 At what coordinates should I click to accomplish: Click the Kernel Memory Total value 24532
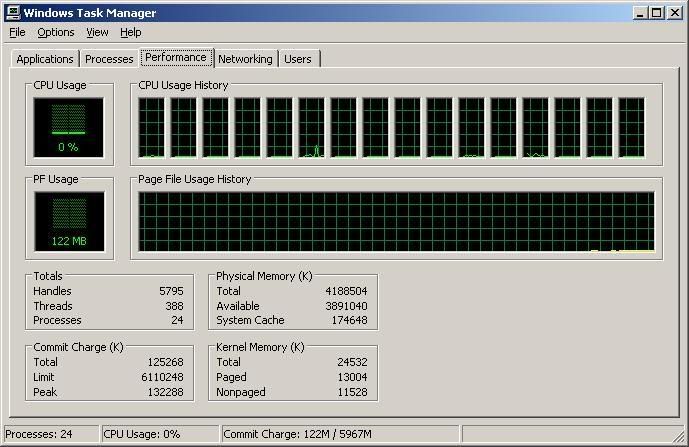[352, 362]
